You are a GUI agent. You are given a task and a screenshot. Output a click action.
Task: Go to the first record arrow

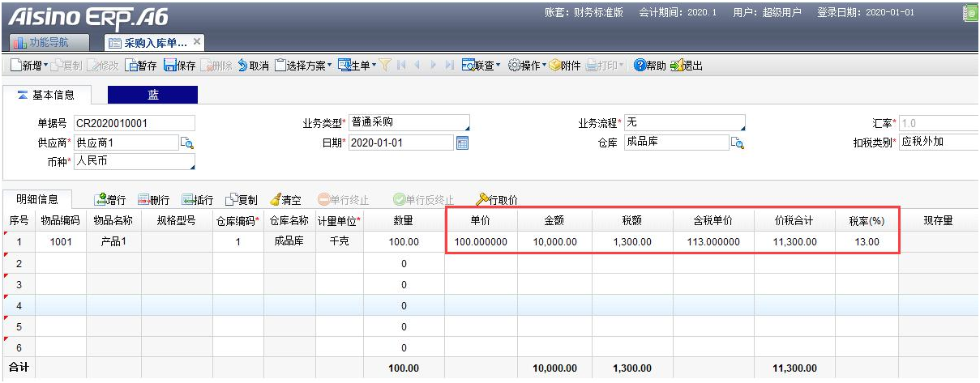point(402,66)
